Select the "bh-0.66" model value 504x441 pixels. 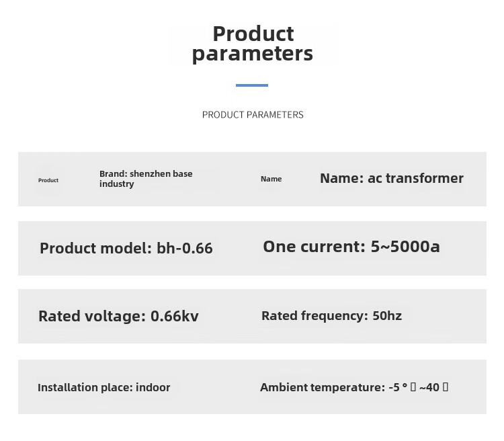[185, 248]
